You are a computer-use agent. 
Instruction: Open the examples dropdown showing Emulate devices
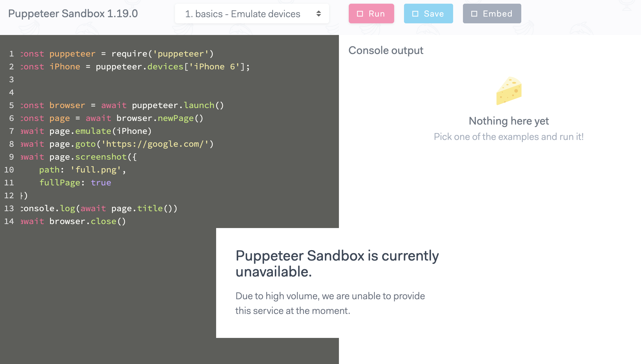click(252, 14)
